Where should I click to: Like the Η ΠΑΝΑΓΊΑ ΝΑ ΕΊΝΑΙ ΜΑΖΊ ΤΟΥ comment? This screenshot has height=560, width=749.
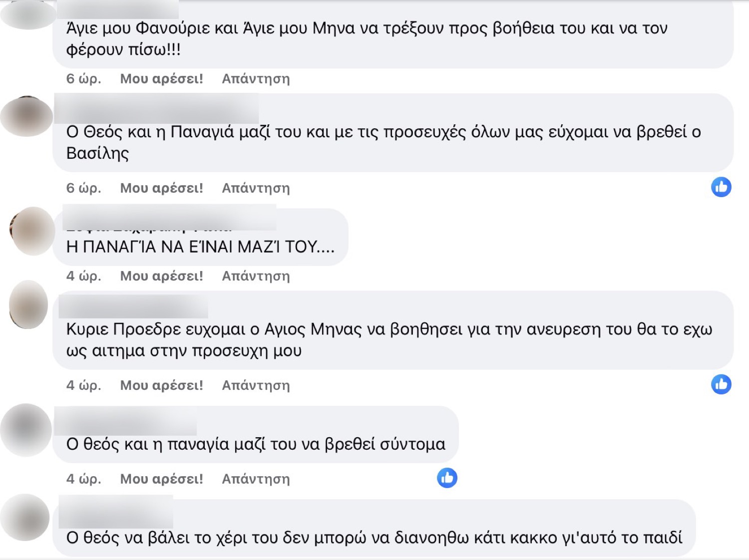161,276
